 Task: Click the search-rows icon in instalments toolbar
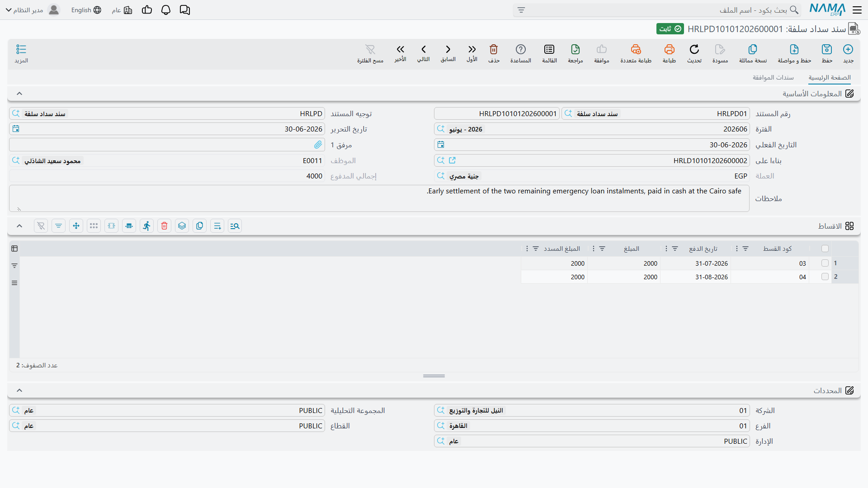235,226
